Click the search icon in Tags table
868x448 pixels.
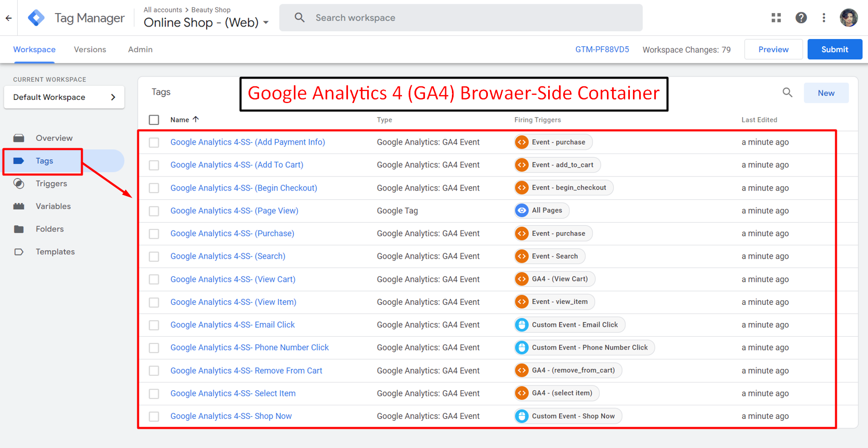(x=787, y=93)
